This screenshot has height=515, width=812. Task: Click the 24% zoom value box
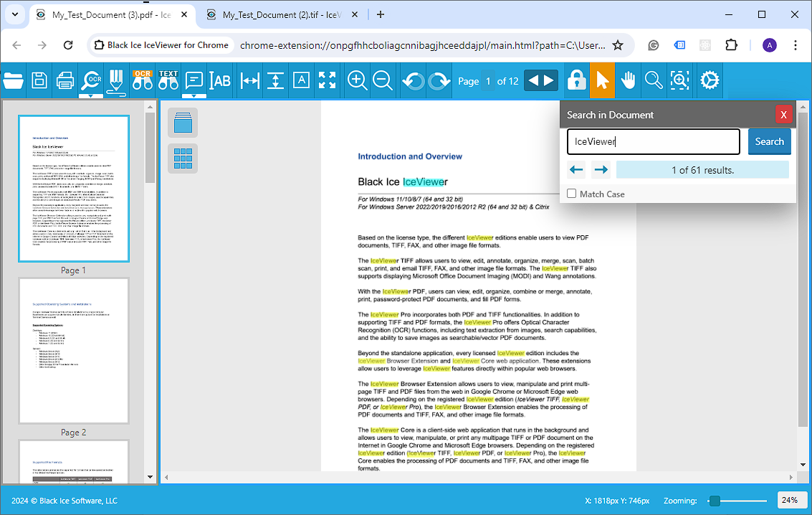point(792,500)
